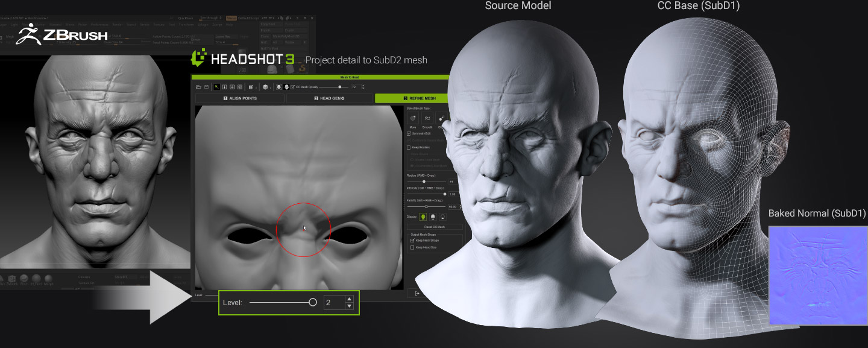The image size is (868, 348).
Task: Select the third Display mode outline icon
Action: click(x=442, y=217)
